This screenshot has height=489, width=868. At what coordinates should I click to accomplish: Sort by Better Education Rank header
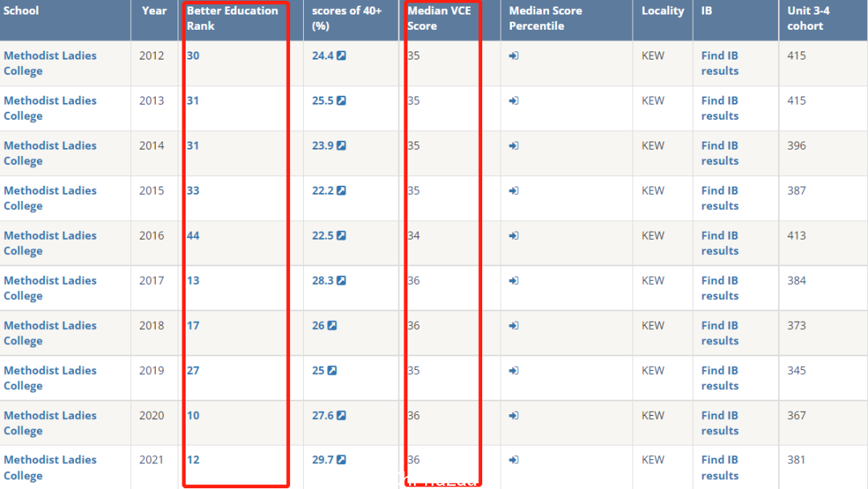tap(232, 18)
